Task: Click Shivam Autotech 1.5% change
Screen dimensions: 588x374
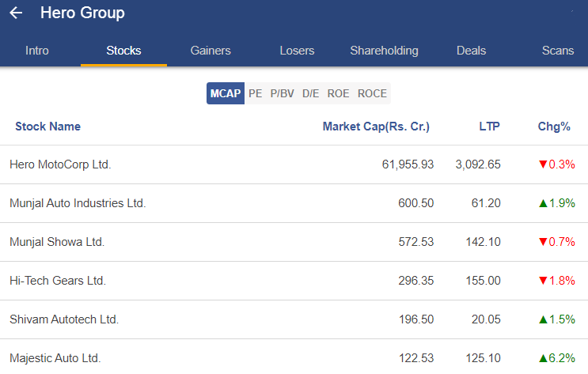Action: pos(556,319)
